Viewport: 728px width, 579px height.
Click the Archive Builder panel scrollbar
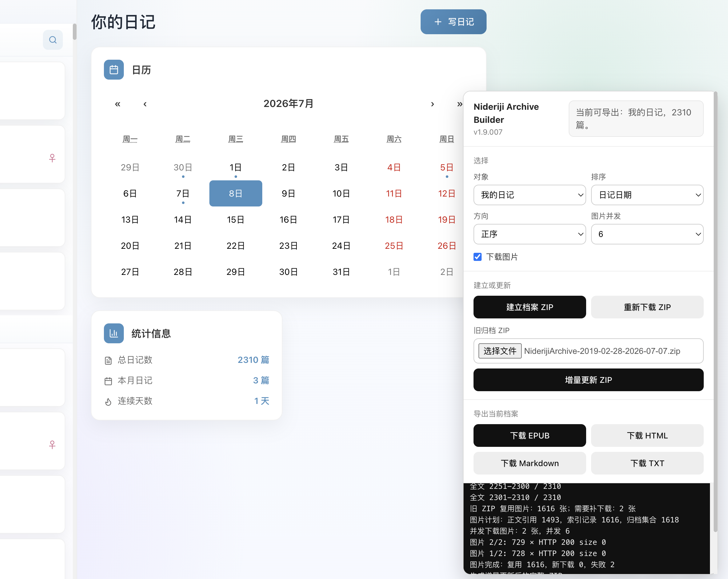click(715, 312)
